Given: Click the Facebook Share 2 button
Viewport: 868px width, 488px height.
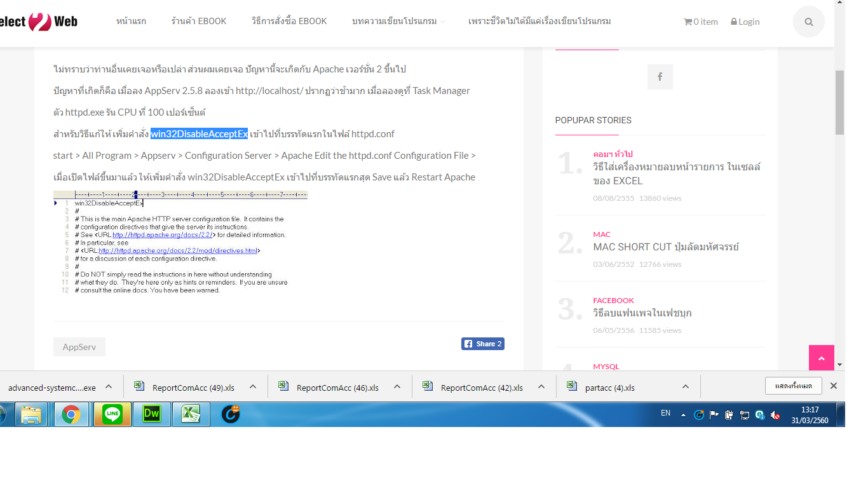Looking at the screenshot, I should (482, 344).
